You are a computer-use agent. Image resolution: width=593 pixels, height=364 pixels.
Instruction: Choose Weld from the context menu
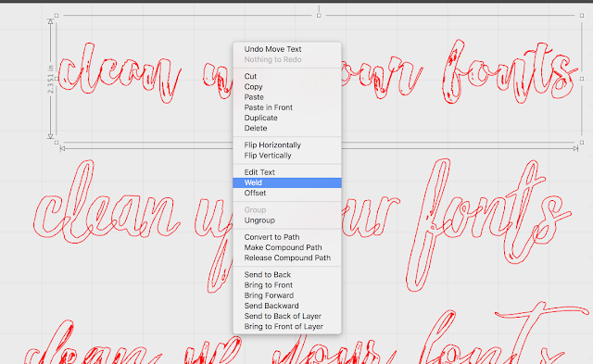click(287, 182)
